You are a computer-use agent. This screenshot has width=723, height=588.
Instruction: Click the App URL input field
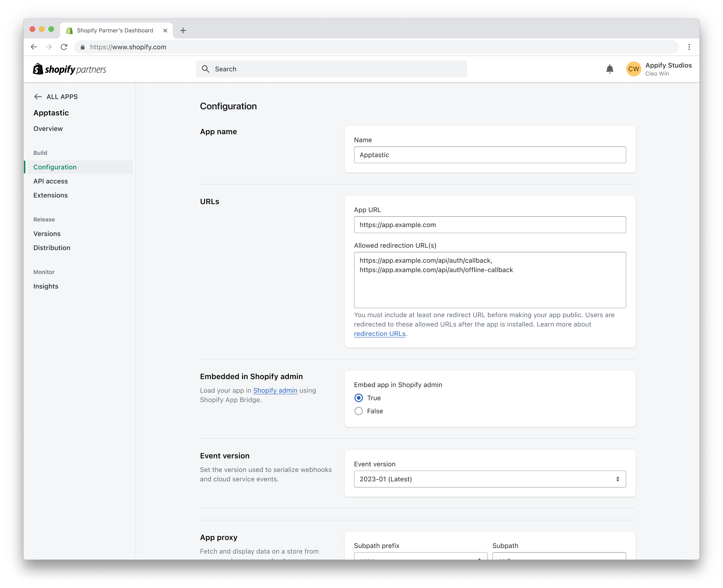(490, 225)
